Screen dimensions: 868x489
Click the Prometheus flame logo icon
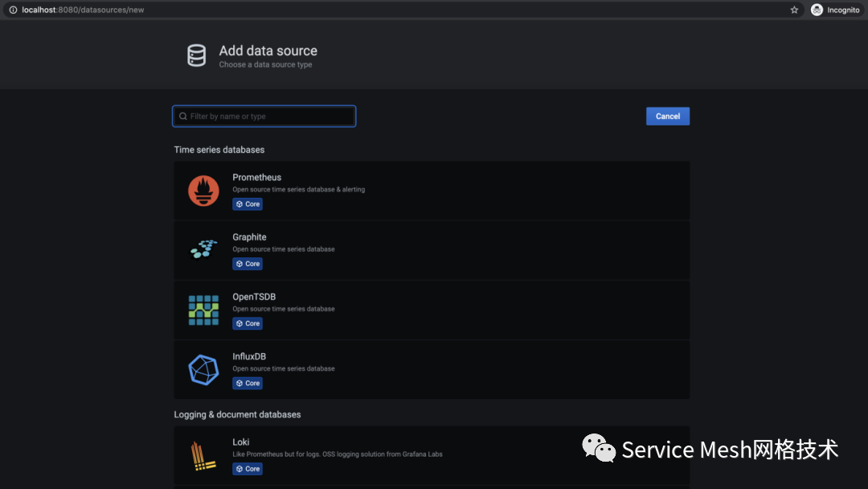point(203,191)
